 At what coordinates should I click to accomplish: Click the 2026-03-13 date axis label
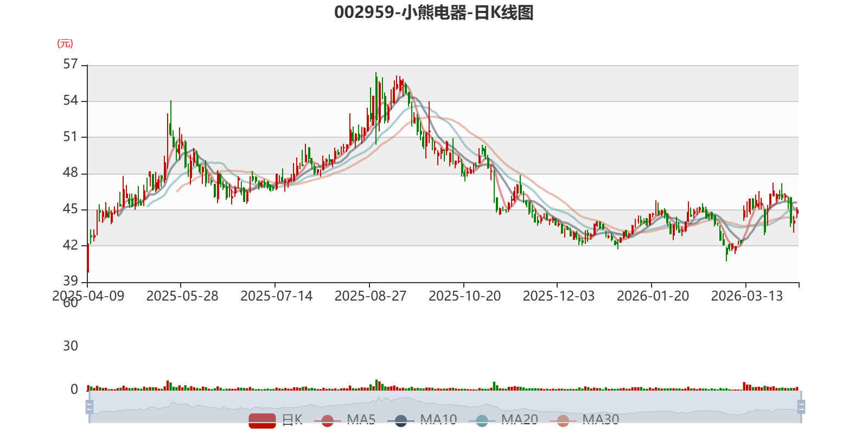[747, 296]
